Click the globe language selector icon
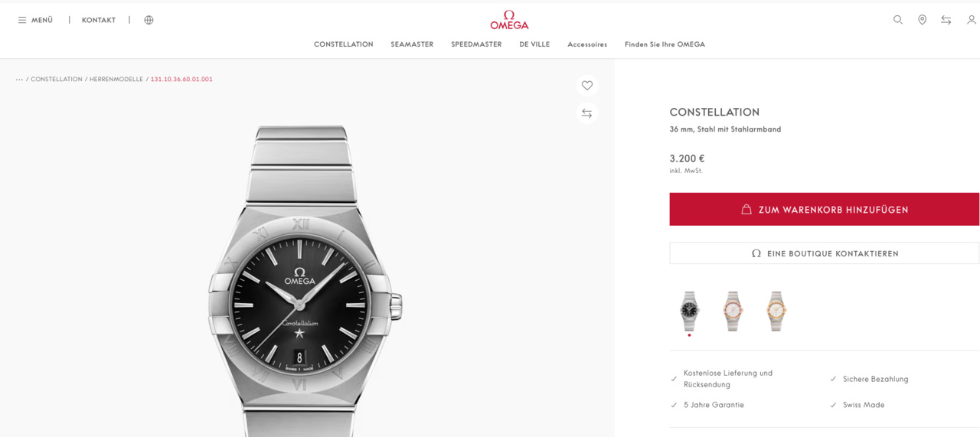 [149, 20]
